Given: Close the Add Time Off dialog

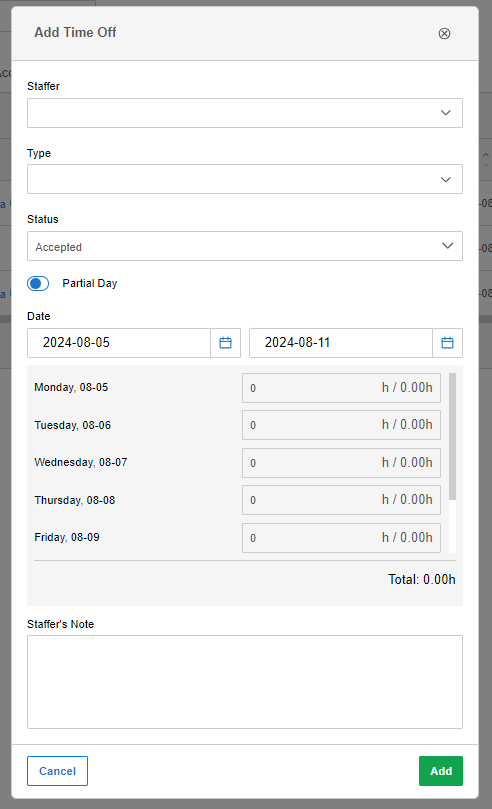Looking at the screenshot, I should pyautogui.click(x=444, y=34).
